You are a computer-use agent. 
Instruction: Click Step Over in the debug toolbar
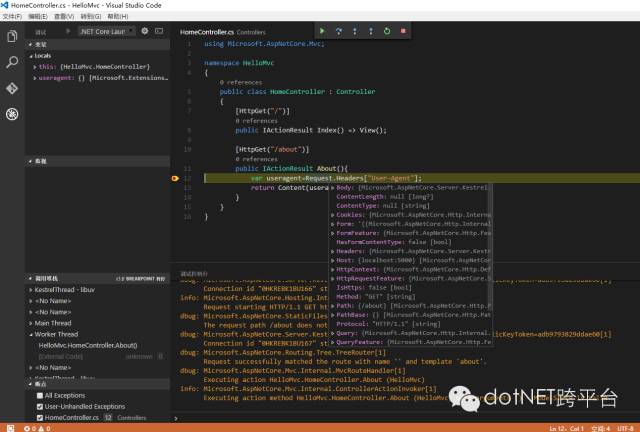(338, 31)
